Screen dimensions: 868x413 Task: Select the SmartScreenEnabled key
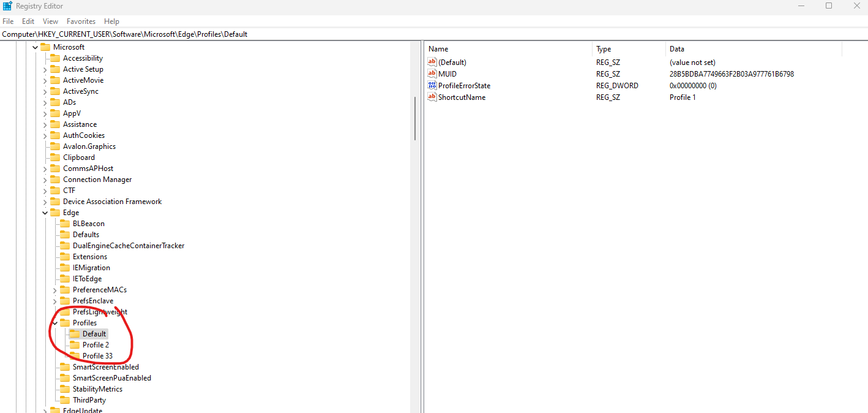pyautogui.click(x=105, y=366)
